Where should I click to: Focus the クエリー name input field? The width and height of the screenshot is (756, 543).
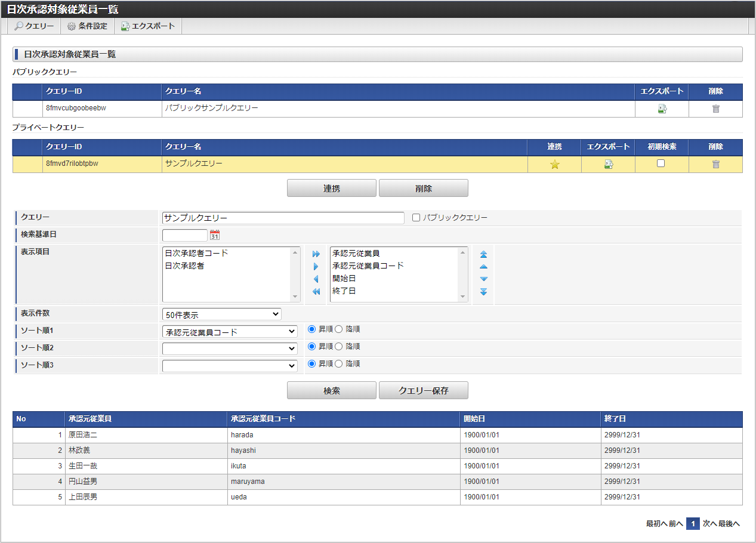(283, 218)
